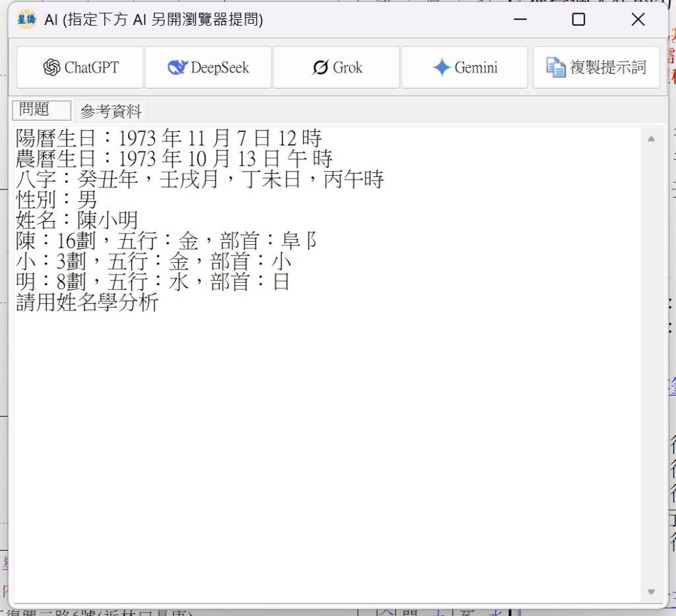The image size is (676, 616).
Task: Maximize the AI prompt window
Action: point(578,20)
